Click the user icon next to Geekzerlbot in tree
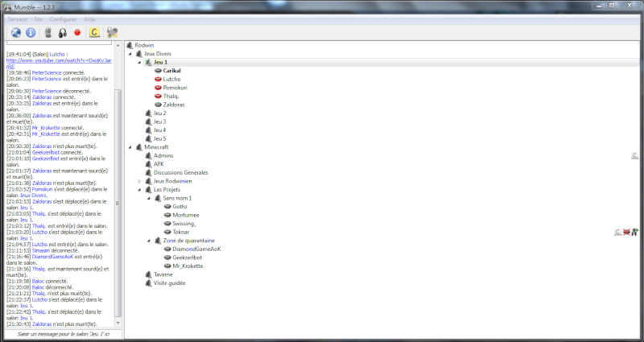 [x=167, y=258]
